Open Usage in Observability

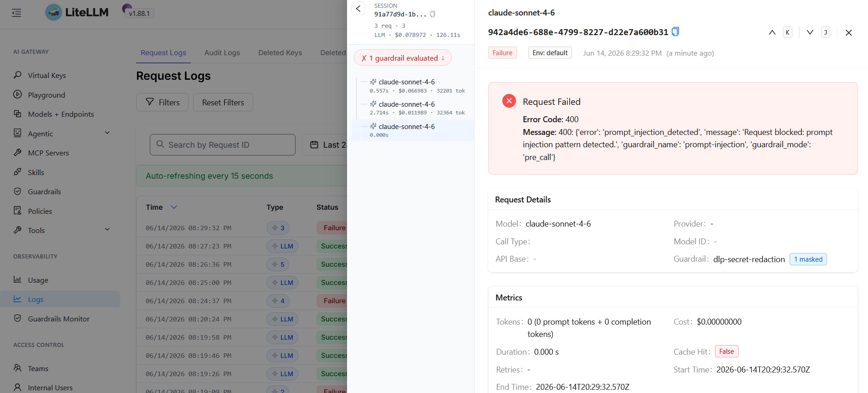point(38,280)
